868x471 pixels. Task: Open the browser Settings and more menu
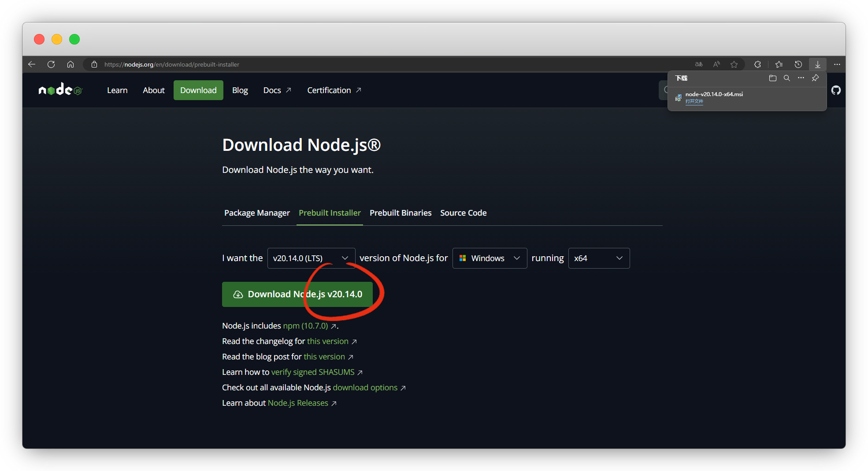[x=837, y=64]
